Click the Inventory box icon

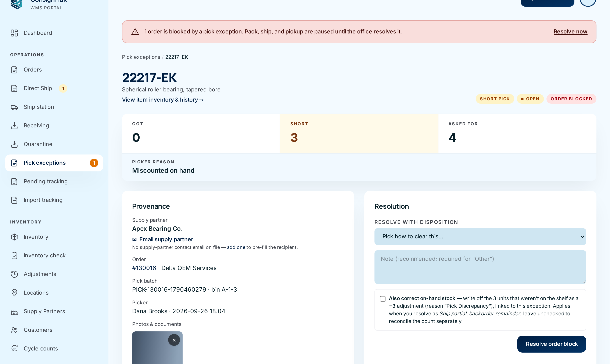pyautogui.click(x=14, y=237)
